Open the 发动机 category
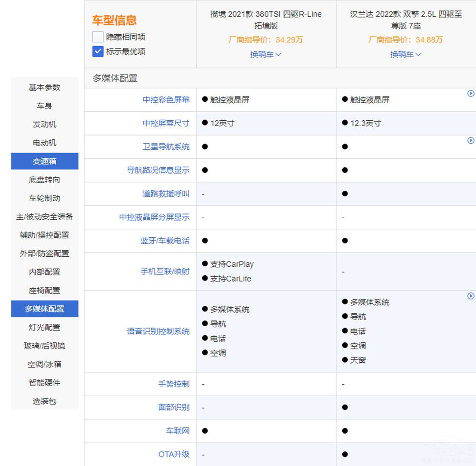Viewport: 476px width, 466px height. pyautogui.click(x=44, y=124)
